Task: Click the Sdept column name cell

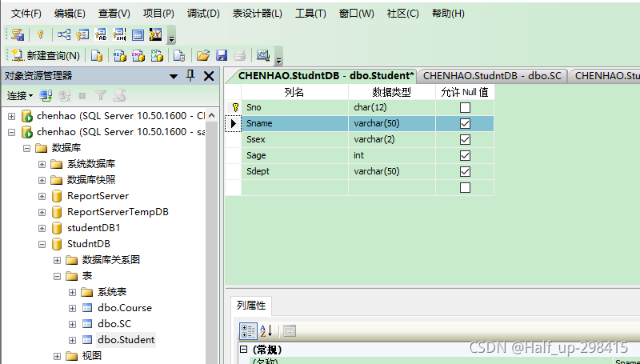Action: (294, 171)
